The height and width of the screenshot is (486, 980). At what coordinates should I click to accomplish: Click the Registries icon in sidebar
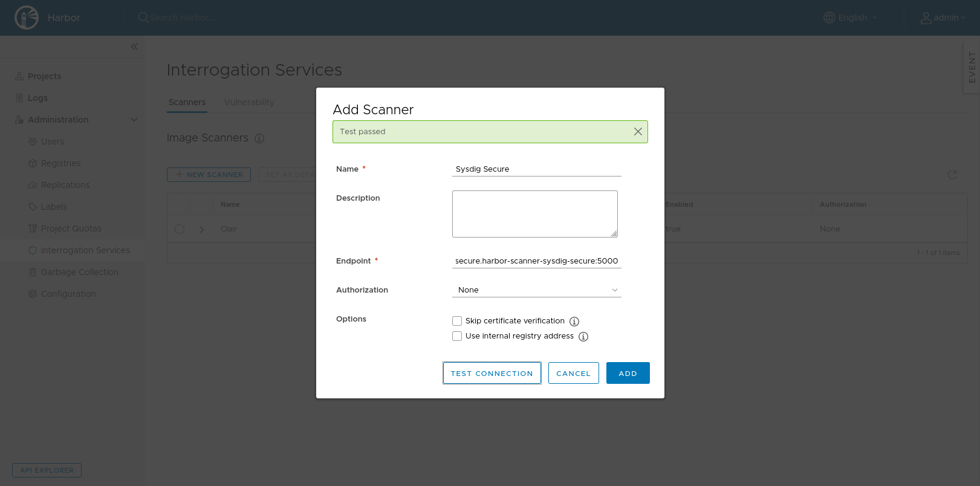(x=33, y=163)
